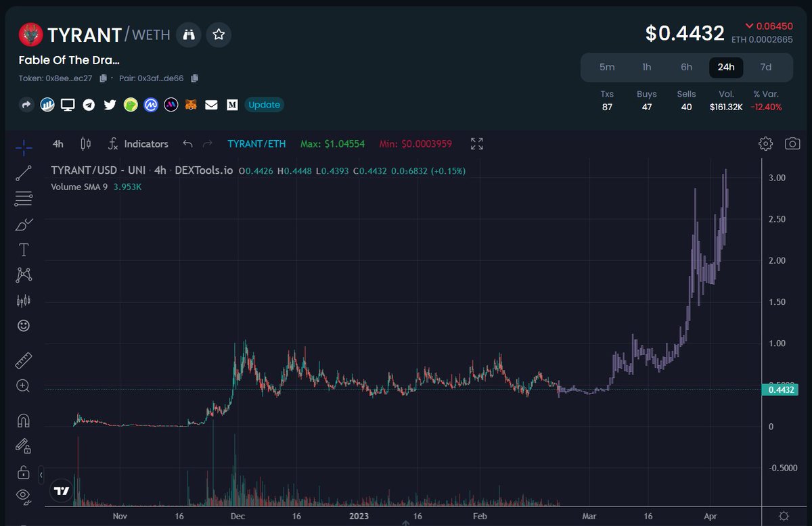Open the CoinGecko gecko icon
The image size is (812, 526).
130,105
